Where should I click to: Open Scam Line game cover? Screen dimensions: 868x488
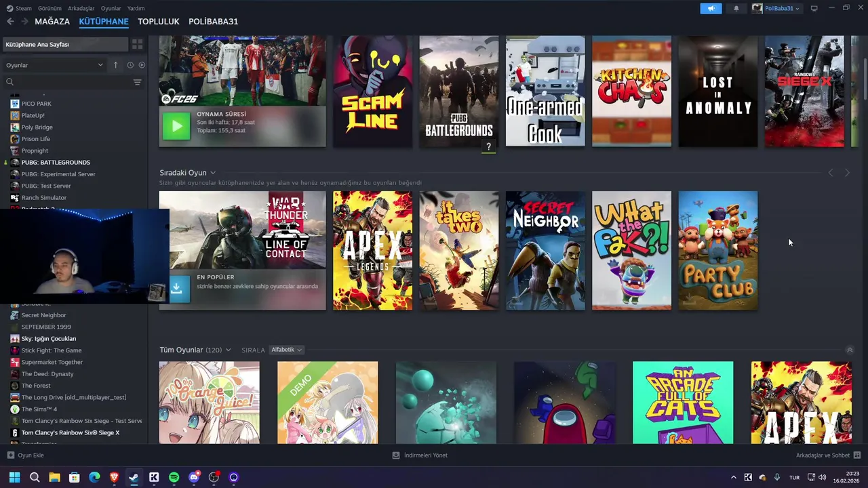tap(372, 91)
